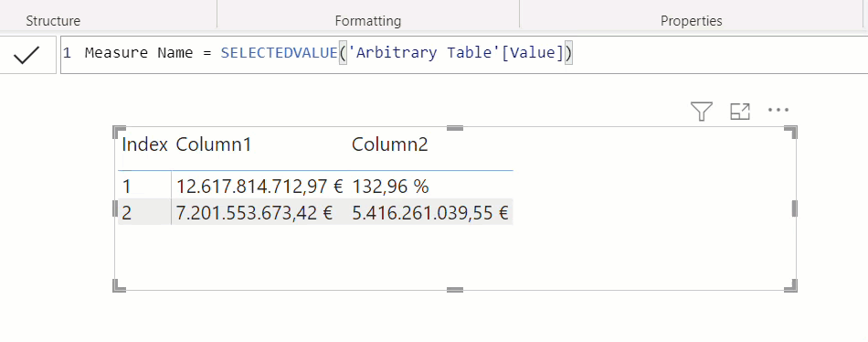This screenshot has width=868, height=342.
Task: Sort by the Column1 header
Action: [214, 144]
